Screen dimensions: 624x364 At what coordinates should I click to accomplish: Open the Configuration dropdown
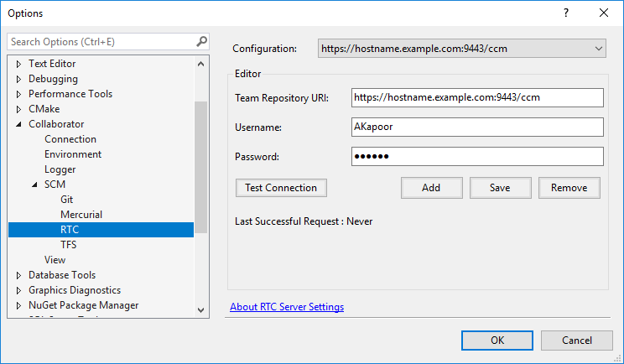coord(461,49)
